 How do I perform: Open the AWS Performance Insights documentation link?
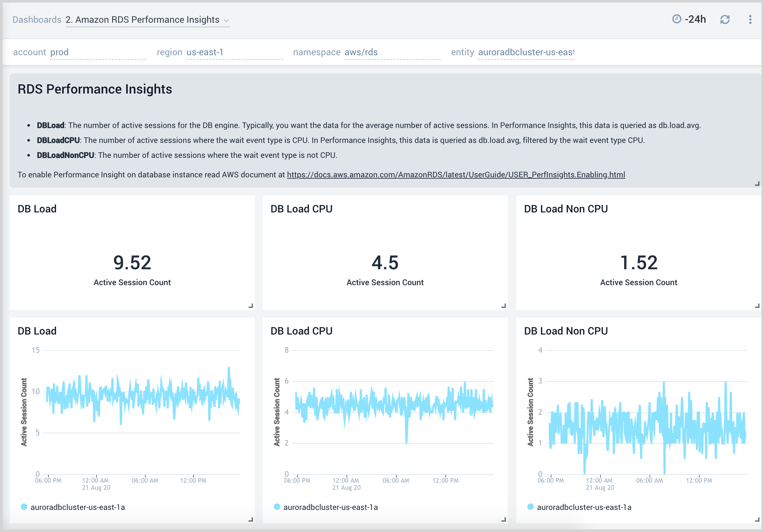point(456,174)
